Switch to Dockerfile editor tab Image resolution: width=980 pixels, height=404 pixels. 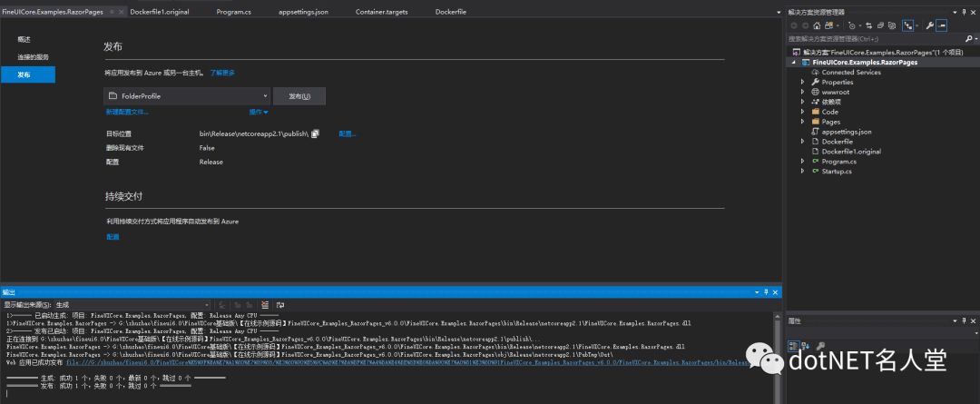tap(451, 12)
